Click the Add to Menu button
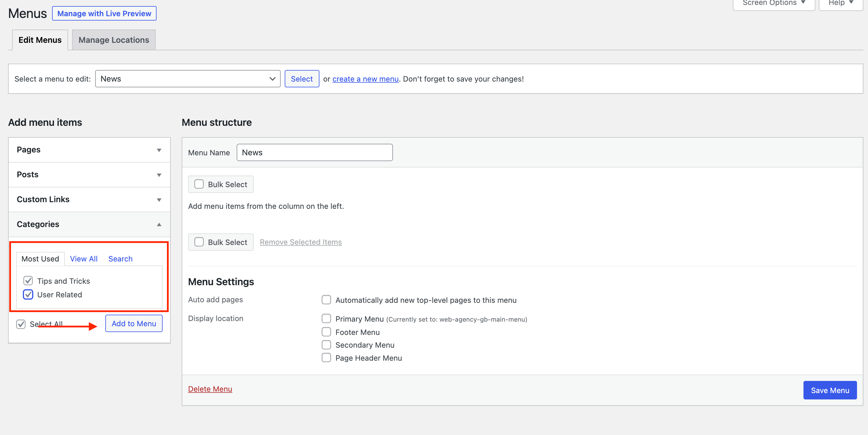868x435 pixels. 134,323
